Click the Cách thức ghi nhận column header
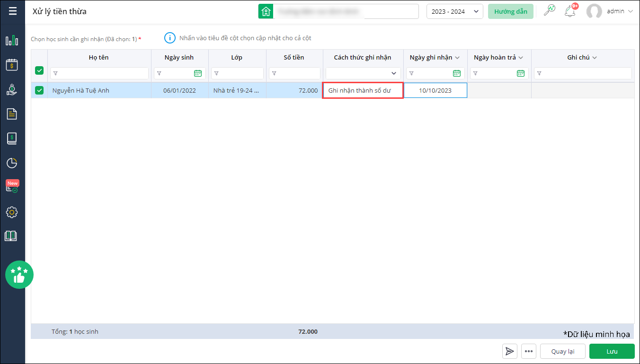 coord(363,58)
